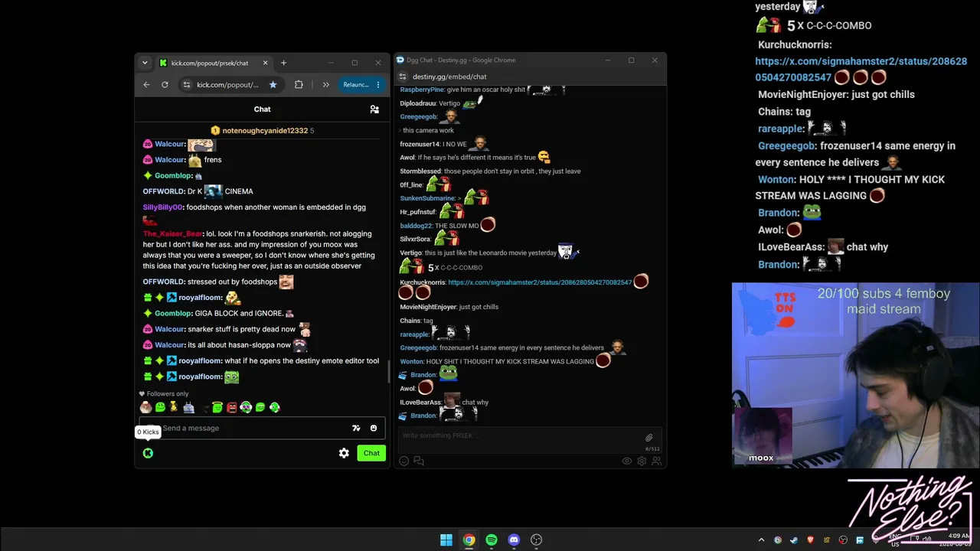980x551 pixels.
Task: Click the moox webcam thumbnail overlay
Action: click(762, 437)
